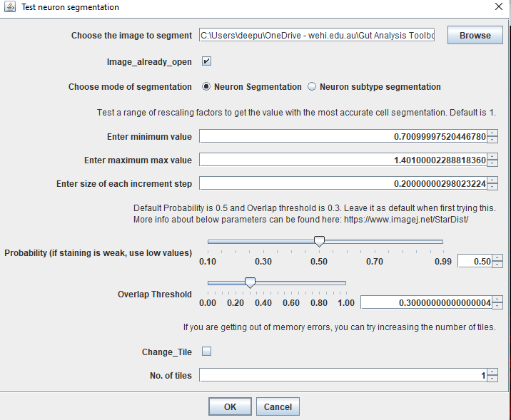Click the image file path text field
Screen dimensions: 511x420
point(316,36)
